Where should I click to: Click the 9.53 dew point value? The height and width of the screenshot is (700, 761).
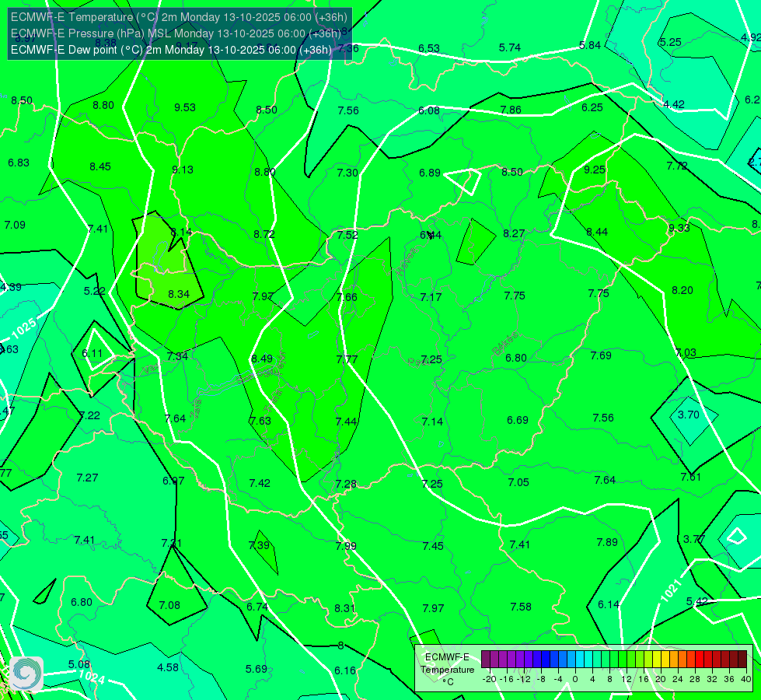click(185, 107)
